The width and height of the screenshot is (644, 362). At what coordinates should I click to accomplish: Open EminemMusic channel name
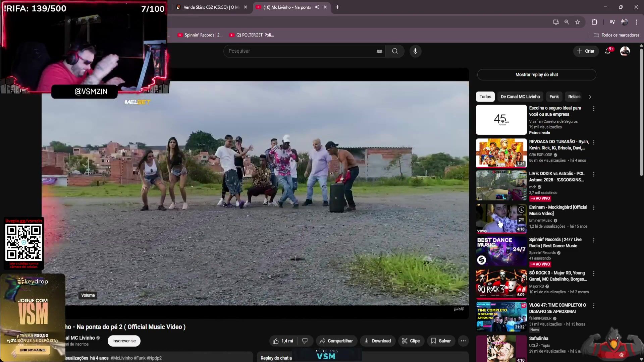point(540,221)
